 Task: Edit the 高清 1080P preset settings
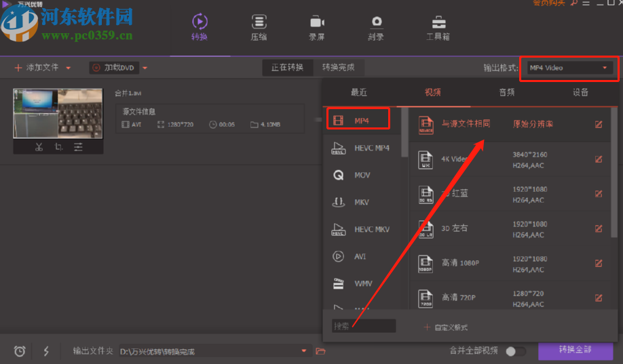pyautogui.click(x=599, y=263)
